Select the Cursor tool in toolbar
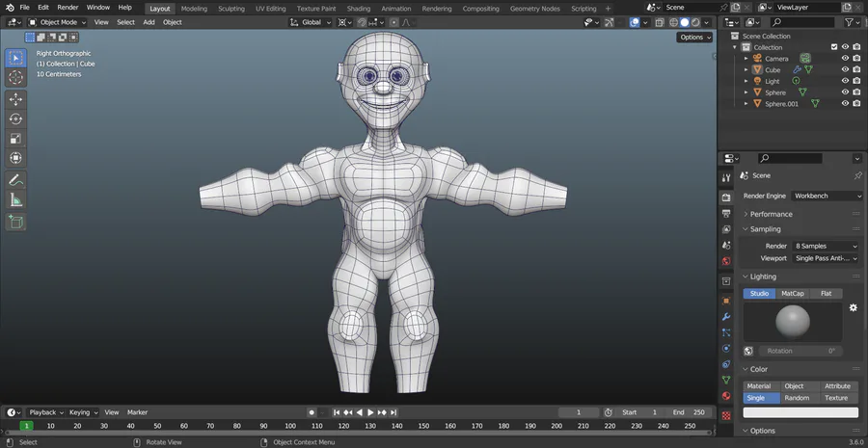Viewport: 868px width, 448px height. coord(15,77)
